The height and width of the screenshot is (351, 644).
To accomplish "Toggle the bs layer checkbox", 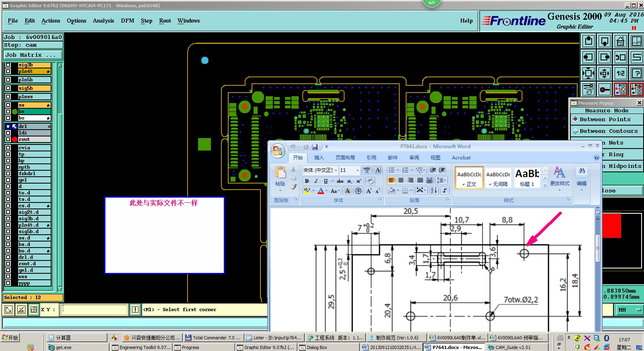I will (8, 111).
